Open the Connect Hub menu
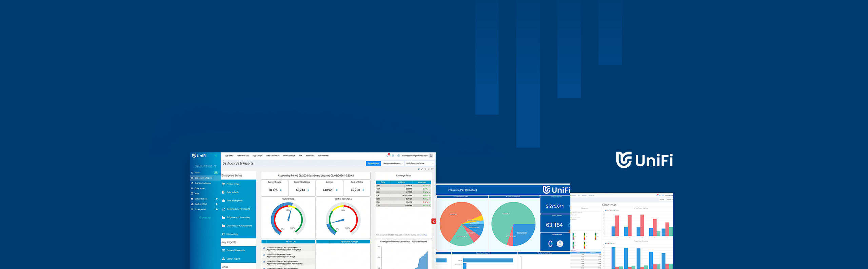Image resolution: width=868 pixels, height=269 pixels. (x=323, y=156)
